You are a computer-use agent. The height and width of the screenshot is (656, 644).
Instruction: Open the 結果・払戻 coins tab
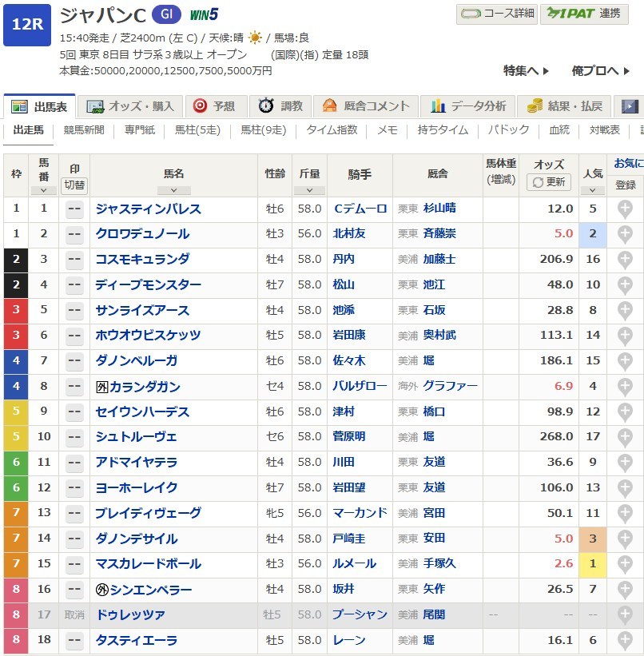(564, 106)
